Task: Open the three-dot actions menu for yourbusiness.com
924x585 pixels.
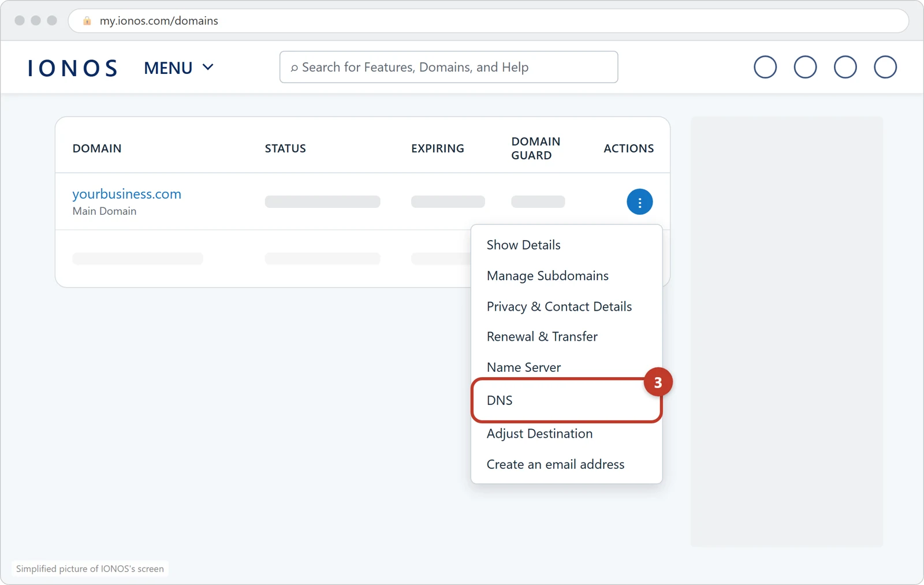Action: 639,202
